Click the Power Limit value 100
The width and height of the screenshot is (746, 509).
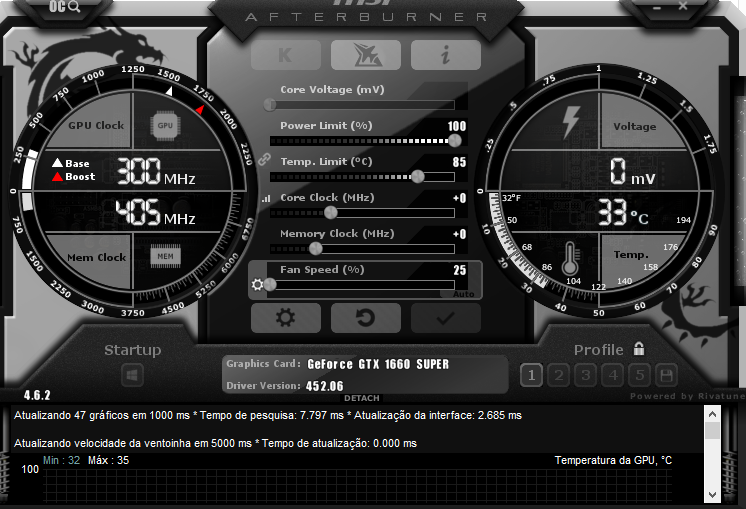[x=457, y=126]
